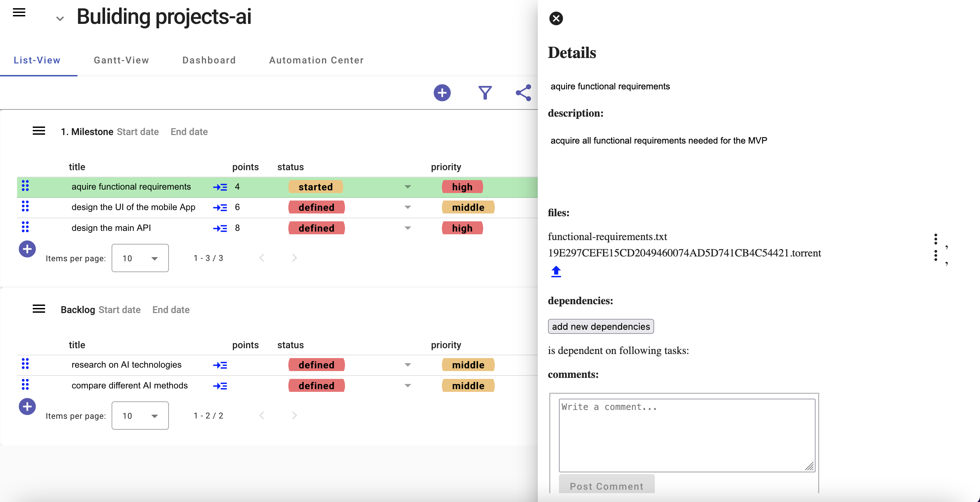Open status dropdown for compare different AI methods
The width and height of the screenshot is (980, 502).
click(x=407, y=386)
